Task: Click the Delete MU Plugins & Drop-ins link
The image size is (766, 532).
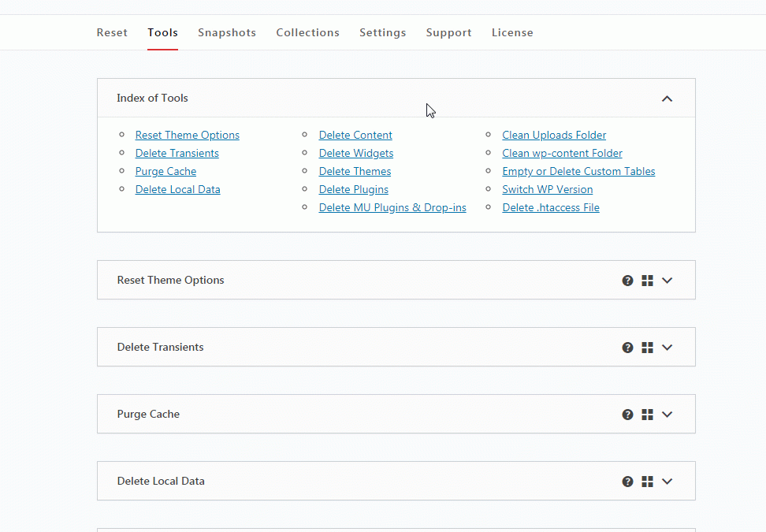Action: pyautogui.click(x=392, y=208)
